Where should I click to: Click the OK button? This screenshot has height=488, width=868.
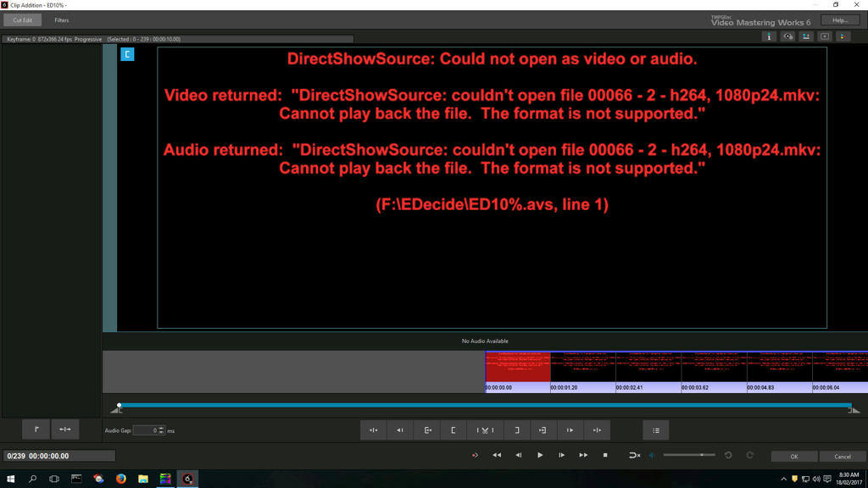pos(794,456)
